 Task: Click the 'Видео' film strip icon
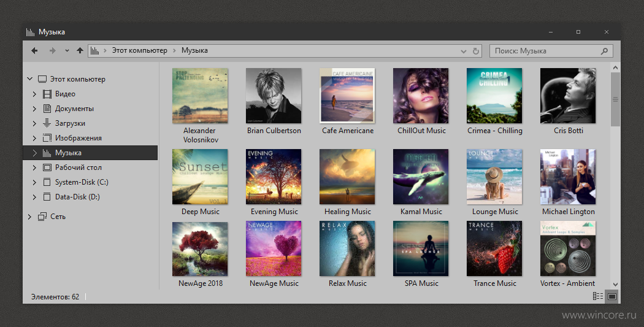click(47, 94)
